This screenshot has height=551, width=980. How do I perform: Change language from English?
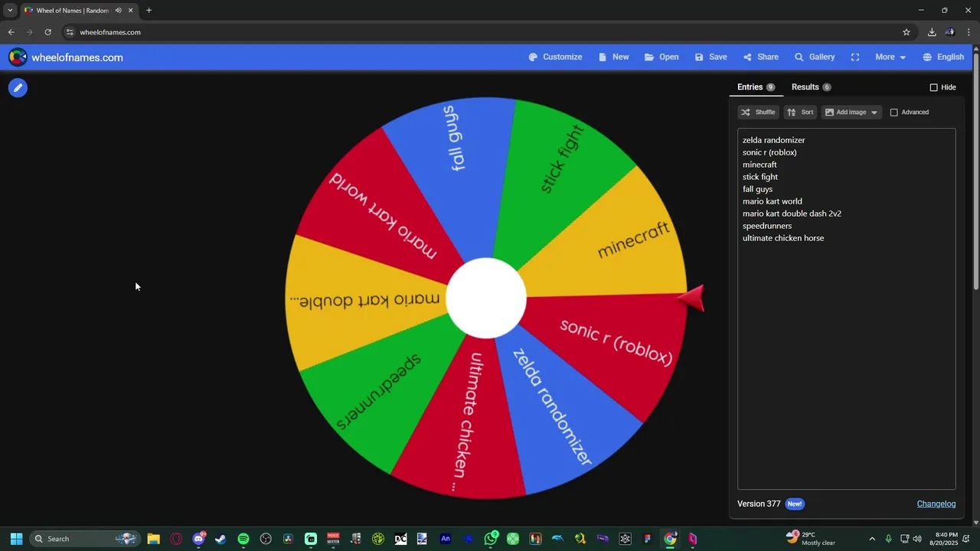click(943, 57)
